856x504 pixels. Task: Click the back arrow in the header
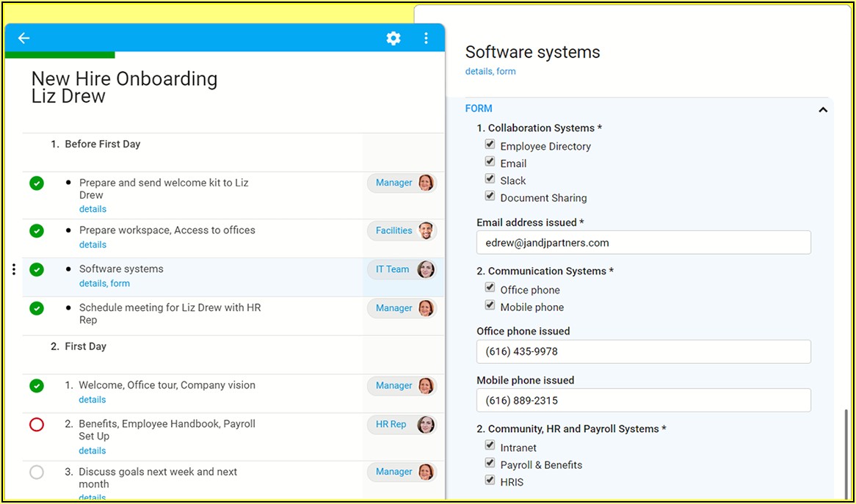23,38
